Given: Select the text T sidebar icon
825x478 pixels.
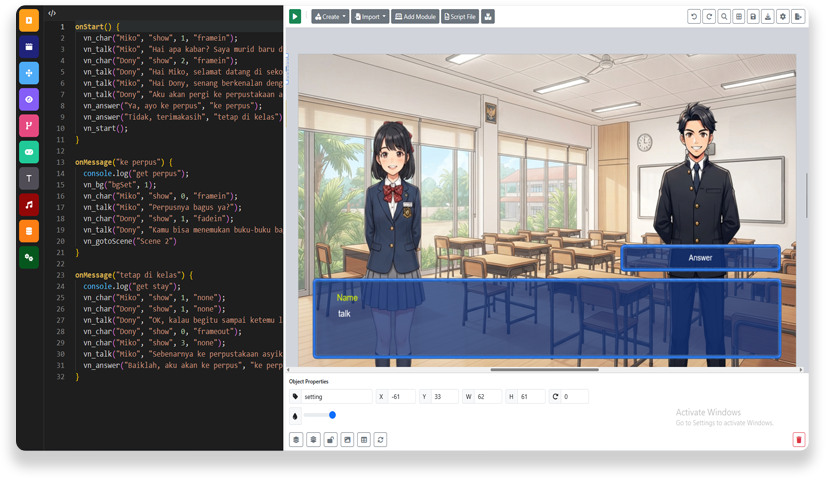Looking at the screenshot, I should [29, 178].
